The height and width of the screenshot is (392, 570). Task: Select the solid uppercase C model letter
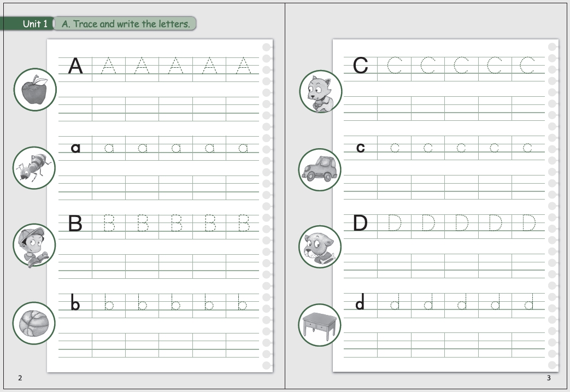pos(361,66)
